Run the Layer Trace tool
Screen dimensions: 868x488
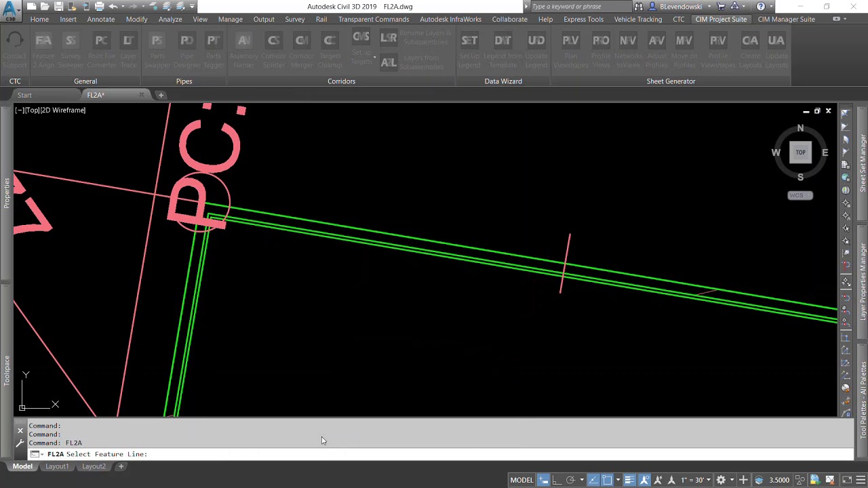pyautogui.click(x=128, y=51)
